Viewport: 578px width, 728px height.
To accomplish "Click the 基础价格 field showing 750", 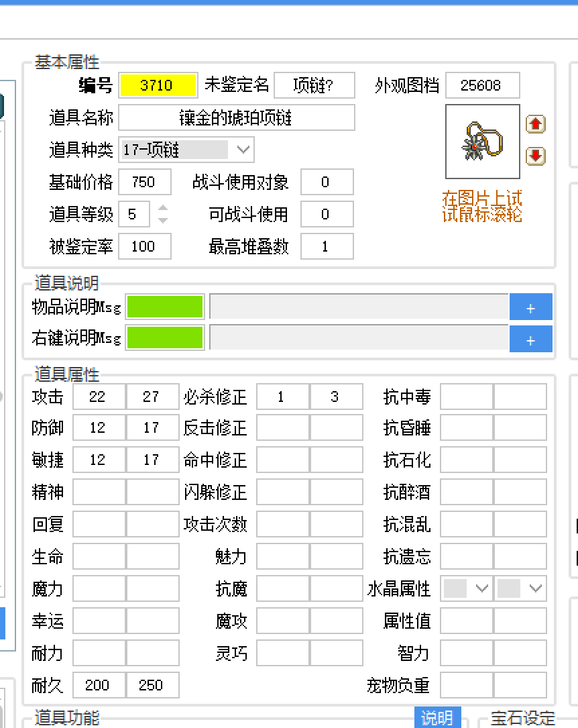I will pyautogui.click(x=145, y=182).
